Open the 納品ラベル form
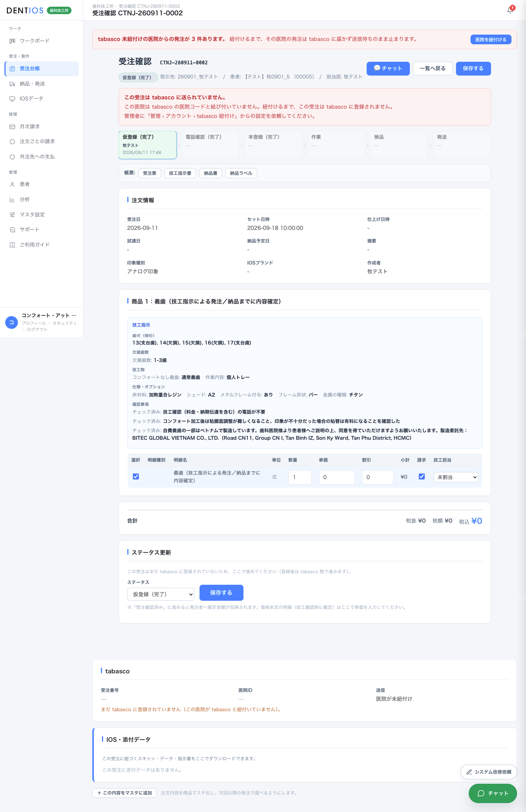The width and height of the screenshot is (526, 812). click(x=241, y=173)
